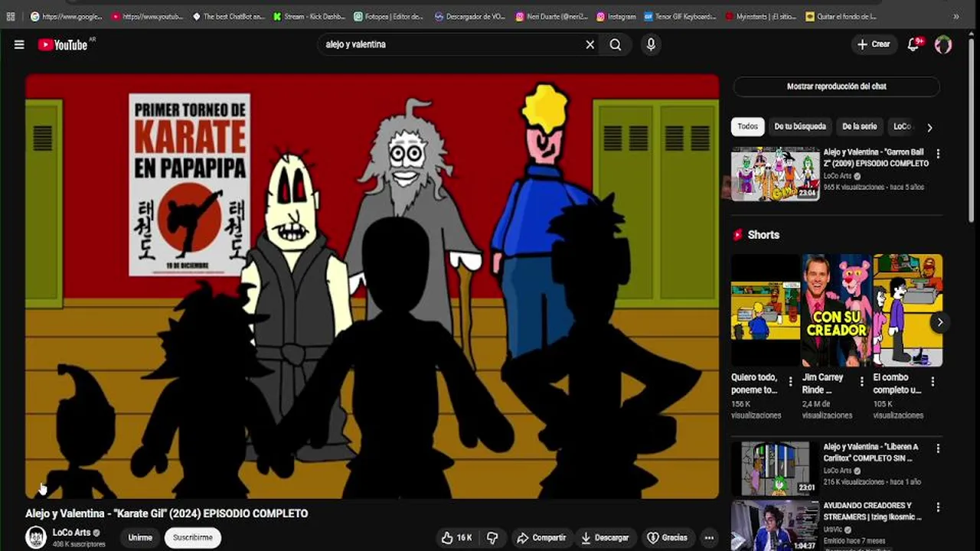
Task: Open options for Ayudando Creadores video
Action: pyautogui.click(x=938, y=507)
